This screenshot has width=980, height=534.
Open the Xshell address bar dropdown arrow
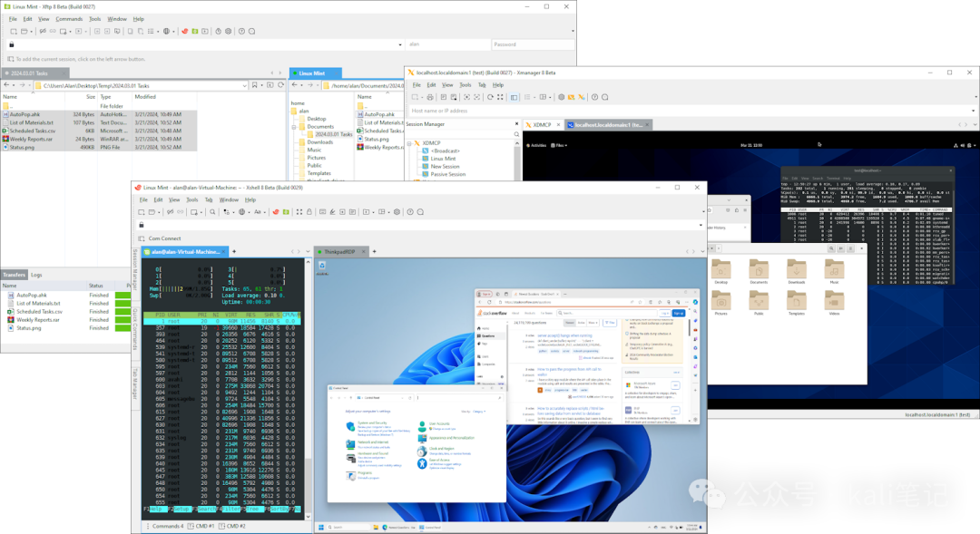point(701,226)
